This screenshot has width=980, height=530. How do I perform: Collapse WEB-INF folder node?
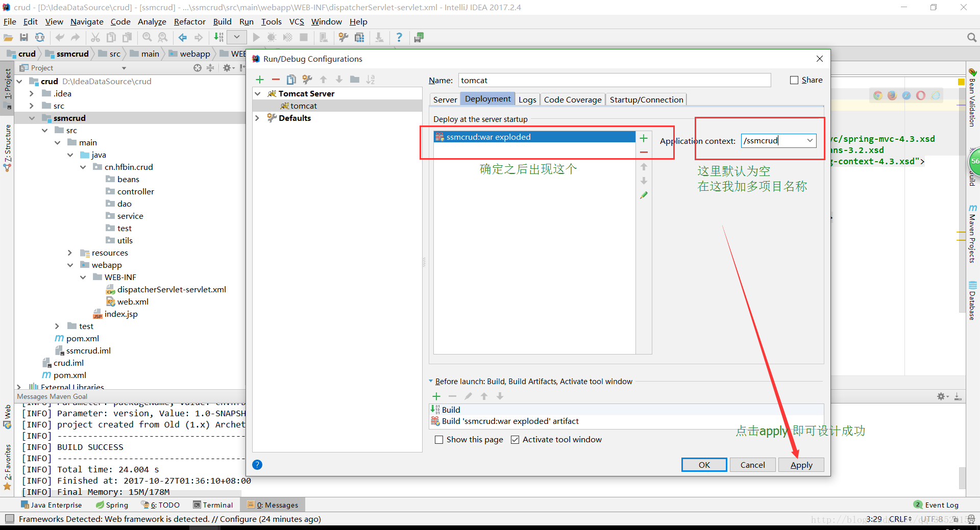[x=83, y=277]
